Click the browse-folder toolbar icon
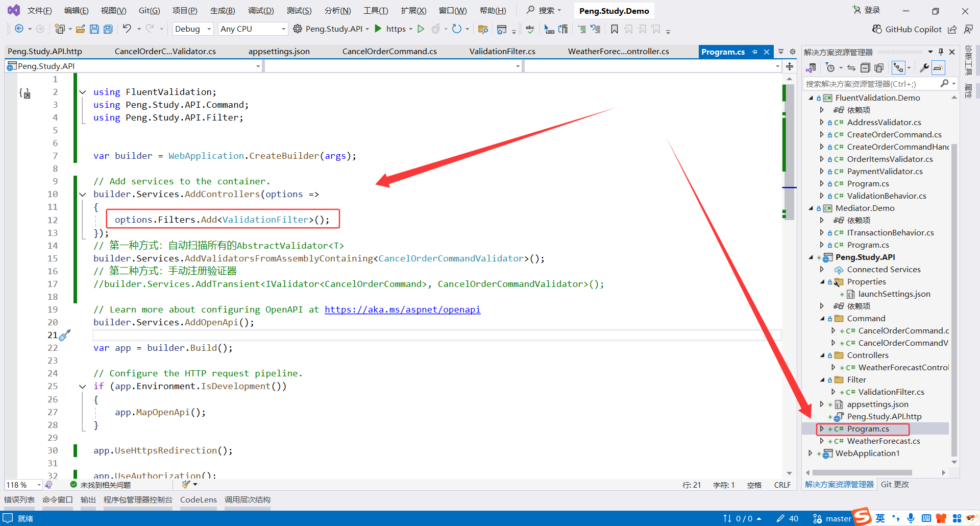The height and width of the screenshot is (526, 980). 483,29
